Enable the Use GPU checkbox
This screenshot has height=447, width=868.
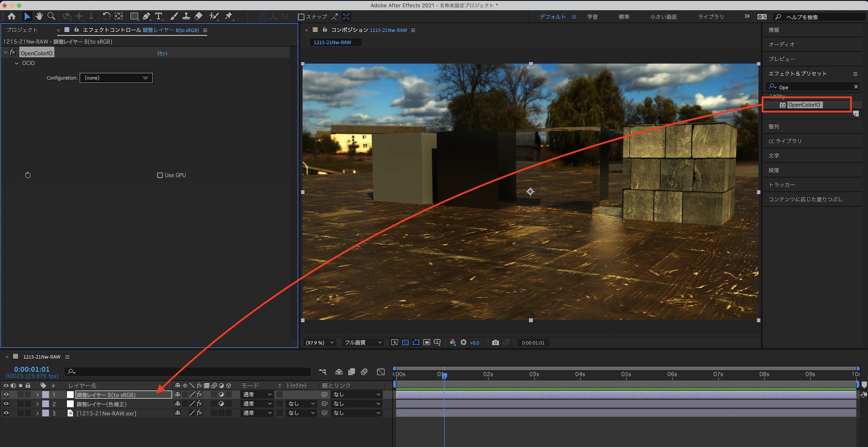coord(160,175)
